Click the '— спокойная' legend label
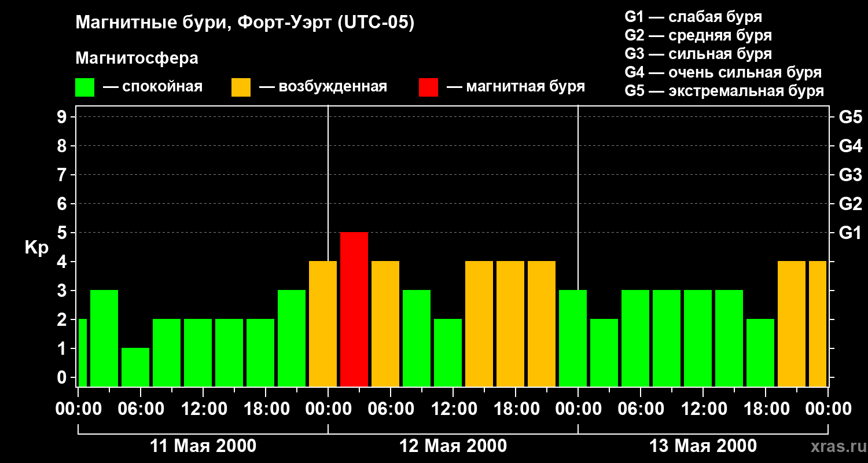 click(153, 87)
